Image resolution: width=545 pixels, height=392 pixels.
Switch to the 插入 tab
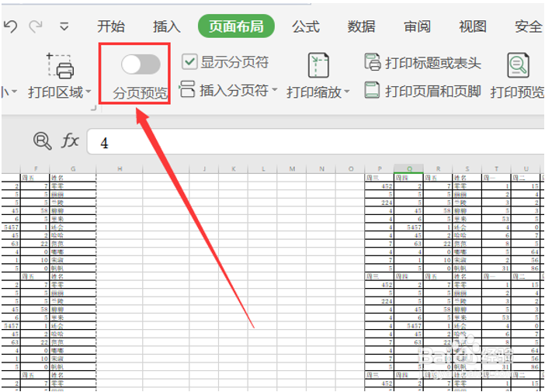166,26
